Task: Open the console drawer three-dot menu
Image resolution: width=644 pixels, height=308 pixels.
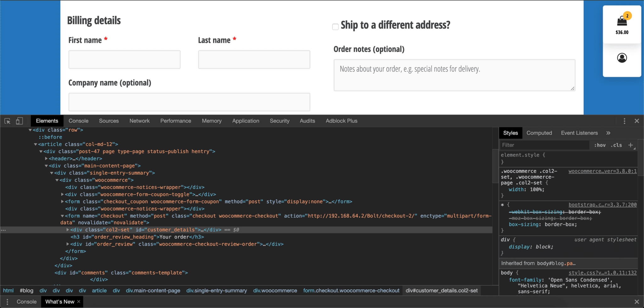Action: 7,302
